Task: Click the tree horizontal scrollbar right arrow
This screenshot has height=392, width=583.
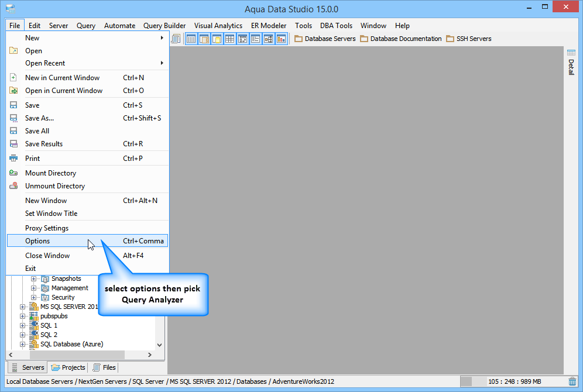Action: click(150, 355)
